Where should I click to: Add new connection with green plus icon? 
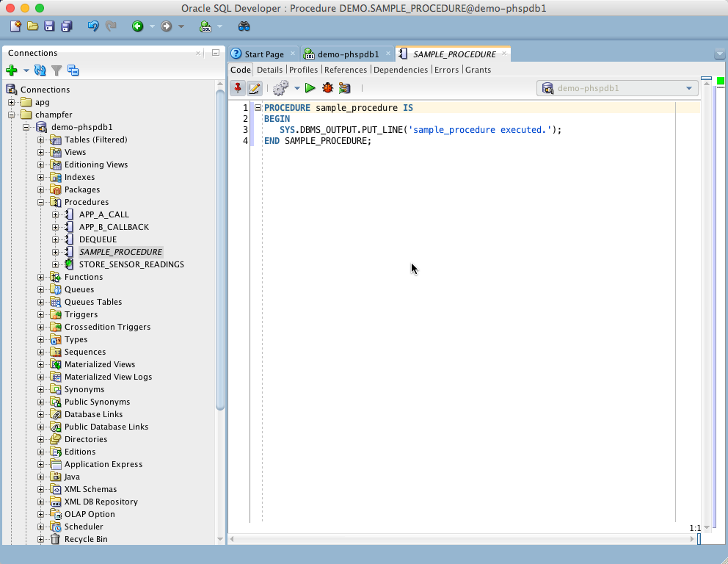[x=12, y=70]
